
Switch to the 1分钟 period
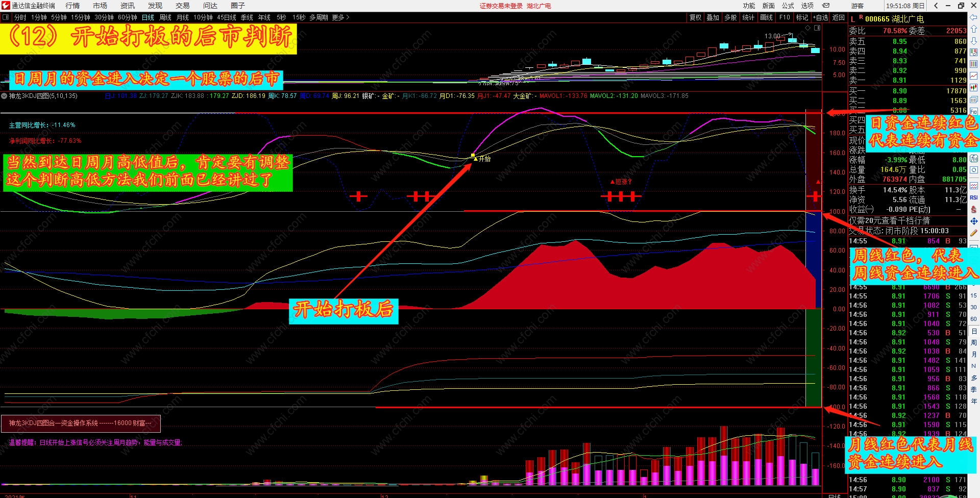coord(39,17)
